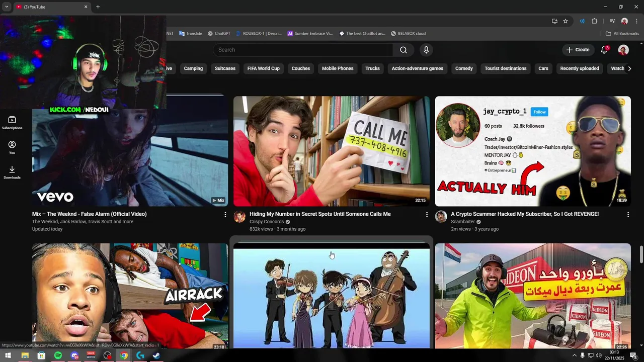Select the FIFA World Cup chip
Viewport: 644px width, 362px height.
(x=264, y=68)
